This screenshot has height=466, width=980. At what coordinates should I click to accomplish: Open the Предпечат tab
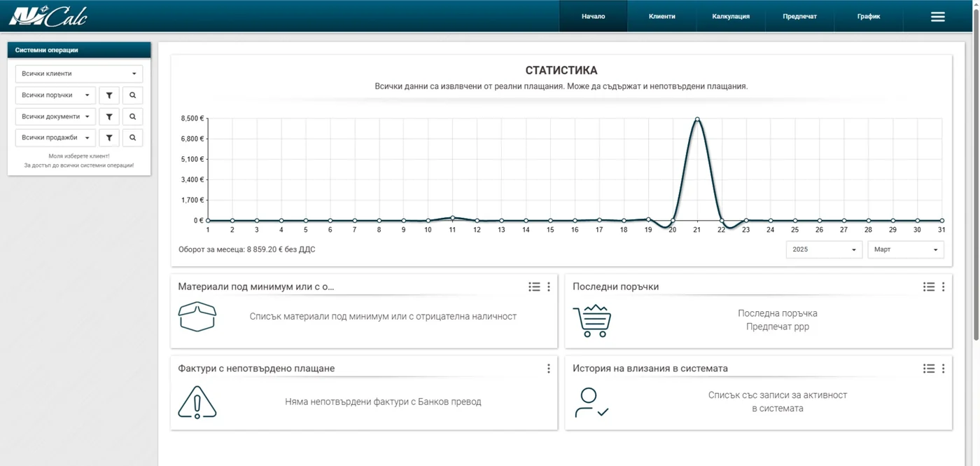click(799, 16)
